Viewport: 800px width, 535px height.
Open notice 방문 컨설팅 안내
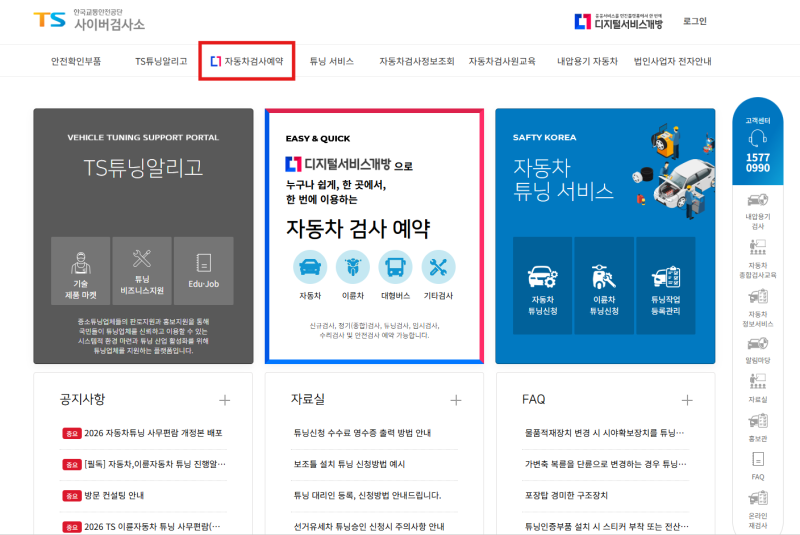(x=114, y=495)
